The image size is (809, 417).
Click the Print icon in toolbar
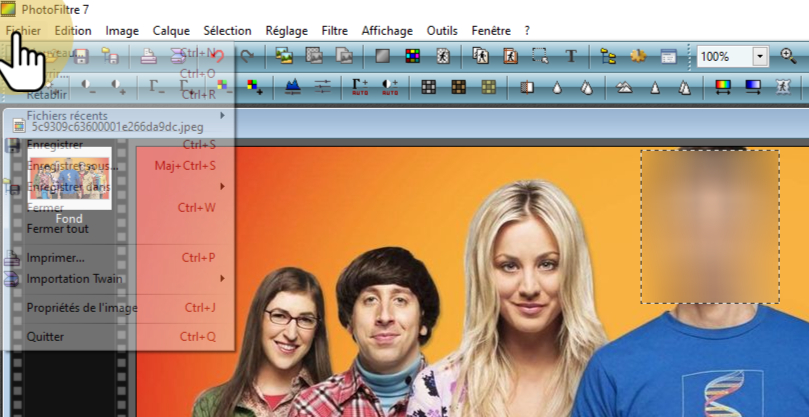[x=149, y=56]
